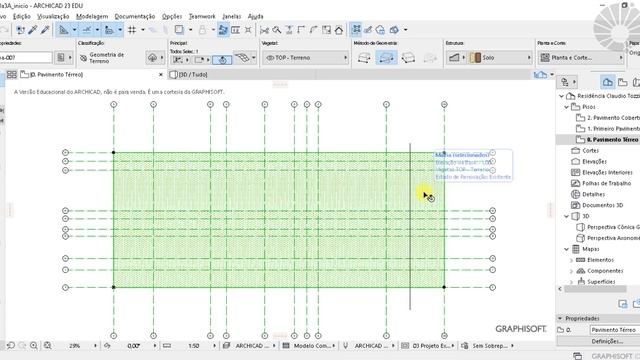Open the Opções menu
This screenshot has width=640, height=360.
pyautogui.click(x=171, y=16)
